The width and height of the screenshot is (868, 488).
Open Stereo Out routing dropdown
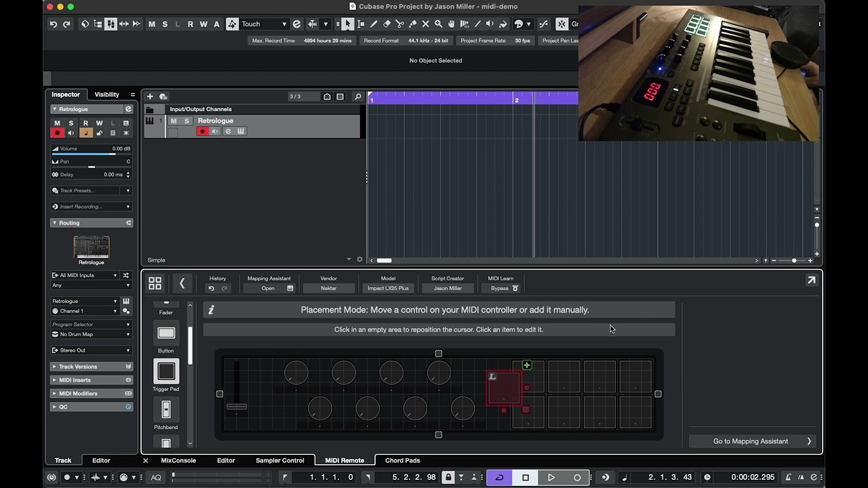coord(91,350)
